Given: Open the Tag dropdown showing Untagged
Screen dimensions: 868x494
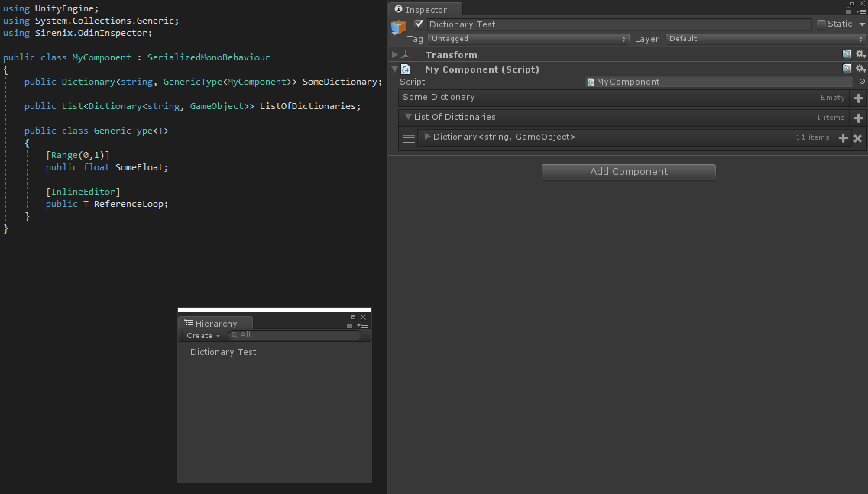Looking at the screenshot, I should (x=528, y=39).
